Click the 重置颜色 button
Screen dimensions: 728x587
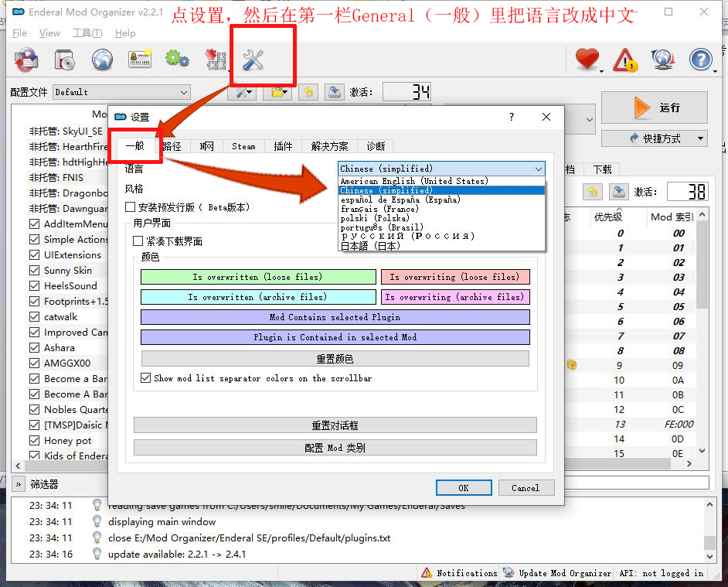pos(335,359)
